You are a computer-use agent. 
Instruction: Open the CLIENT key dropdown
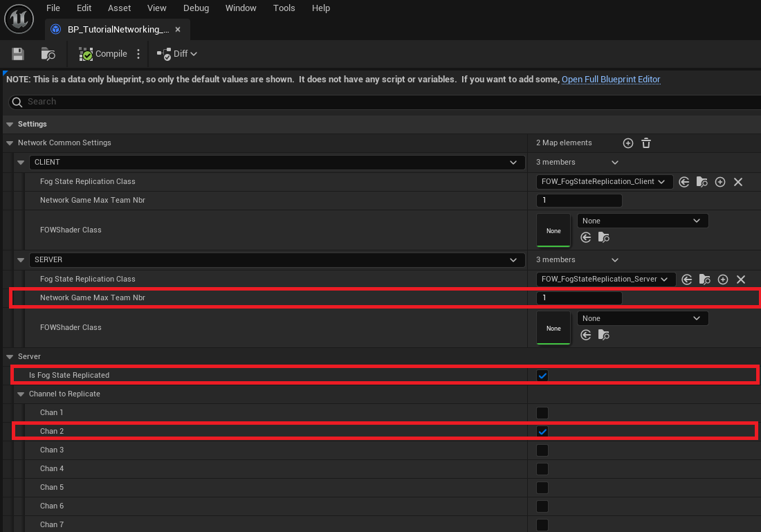click(277, 163)
